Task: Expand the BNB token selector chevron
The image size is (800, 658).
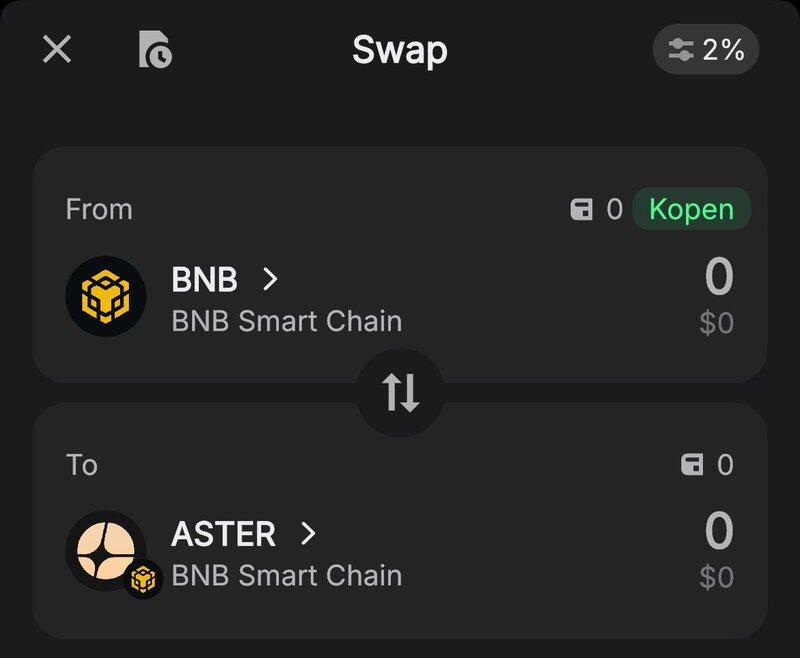Action: click(x=270, y=279)
